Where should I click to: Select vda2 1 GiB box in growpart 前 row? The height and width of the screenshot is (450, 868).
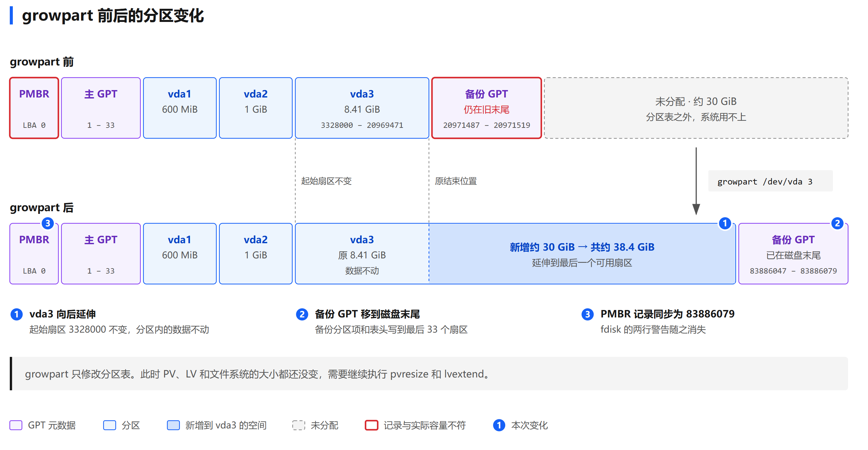pos(256,108)
